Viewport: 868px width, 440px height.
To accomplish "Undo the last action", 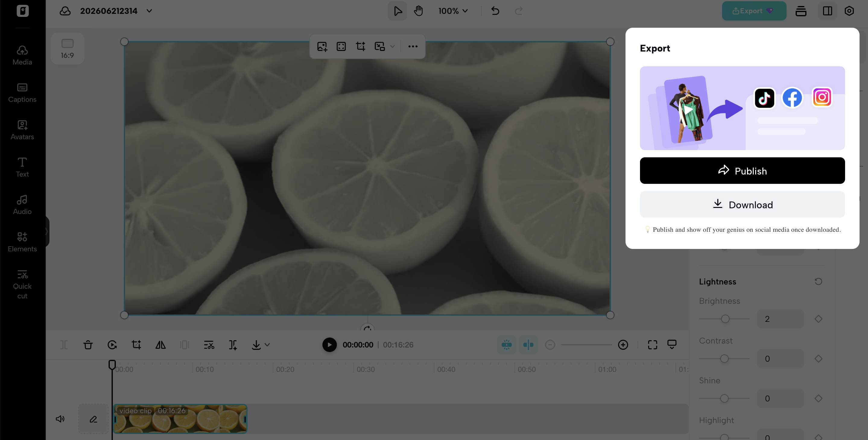I will 495,11.
